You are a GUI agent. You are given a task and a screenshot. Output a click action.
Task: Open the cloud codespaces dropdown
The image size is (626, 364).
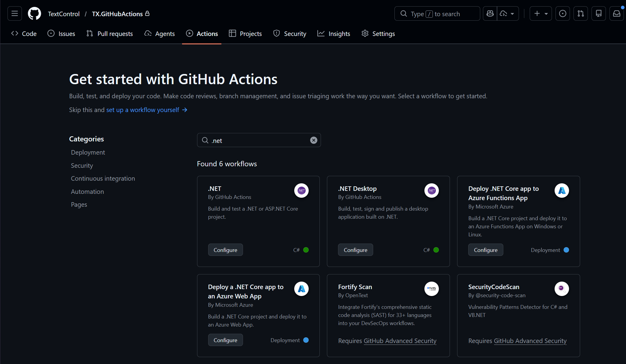pyautogui.click(x=508, y=13)
